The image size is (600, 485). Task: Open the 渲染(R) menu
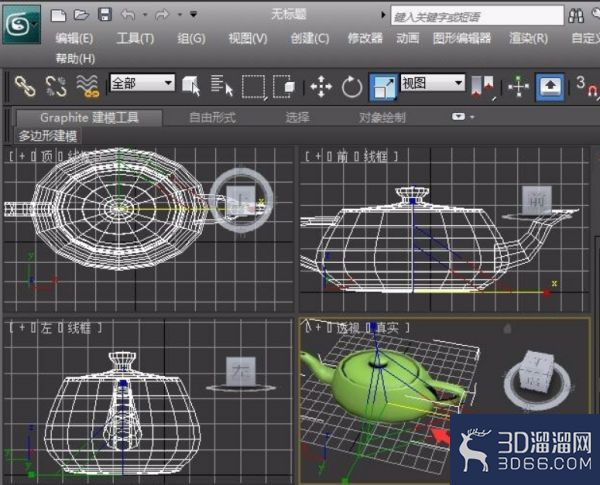(x=528, y=38)
